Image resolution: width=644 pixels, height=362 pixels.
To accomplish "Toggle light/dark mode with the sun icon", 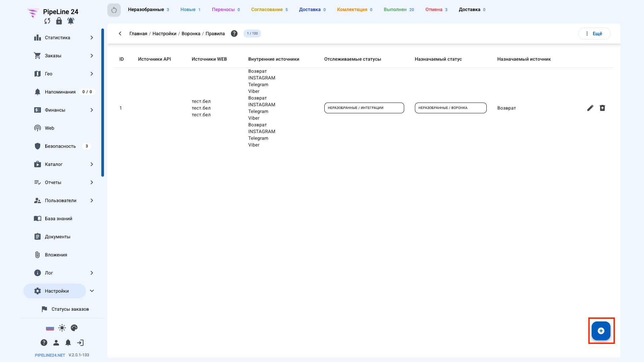I will [x=62, y=328].
